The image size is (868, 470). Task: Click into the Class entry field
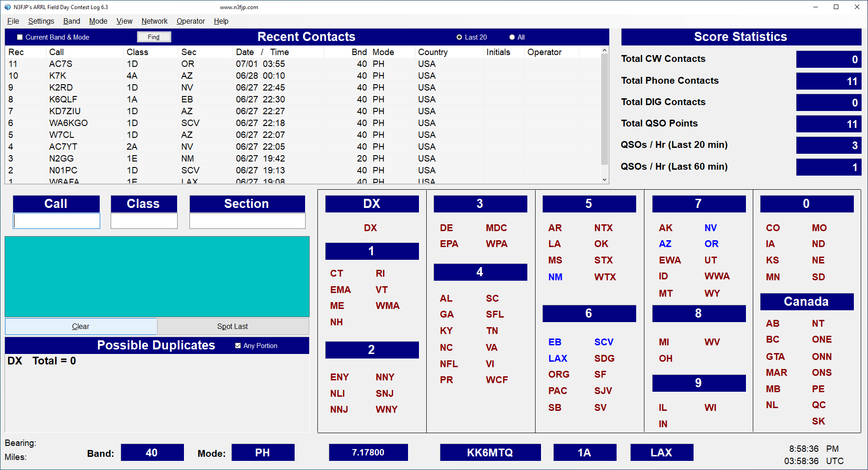(144, 221)
